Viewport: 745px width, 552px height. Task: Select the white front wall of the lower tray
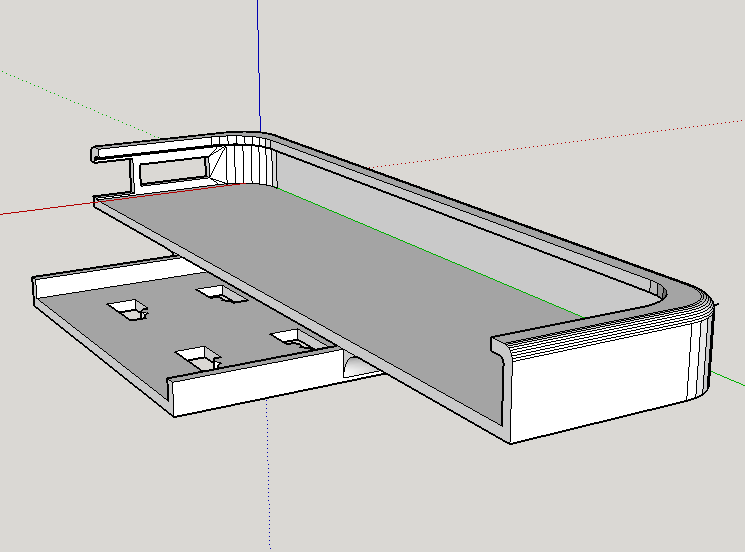[257, 382]
